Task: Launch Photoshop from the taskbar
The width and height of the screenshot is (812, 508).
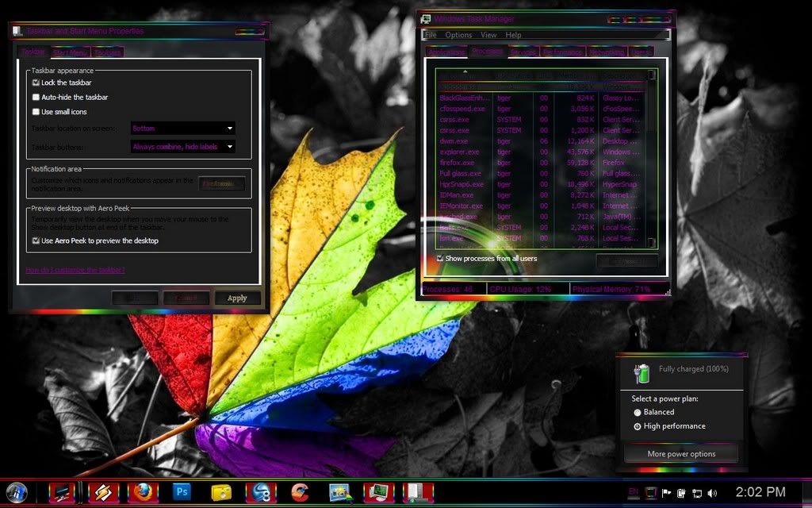Action: (x=182, y=492)
